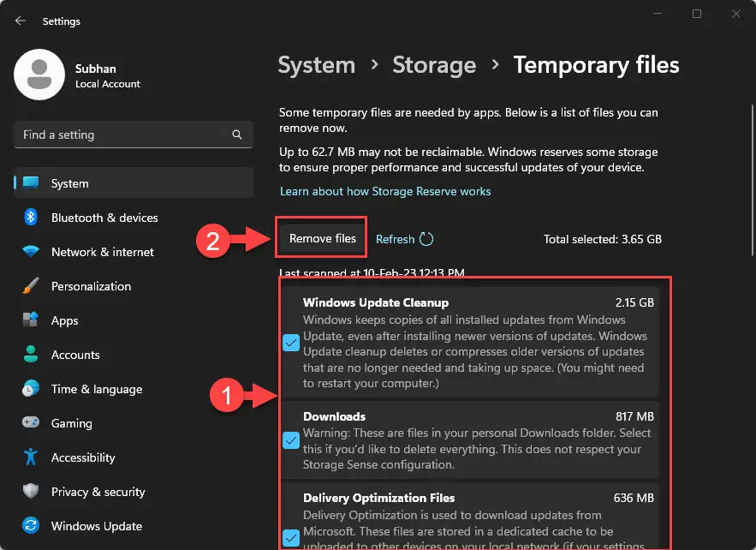Click the Network wifi icon

[31, 251]
